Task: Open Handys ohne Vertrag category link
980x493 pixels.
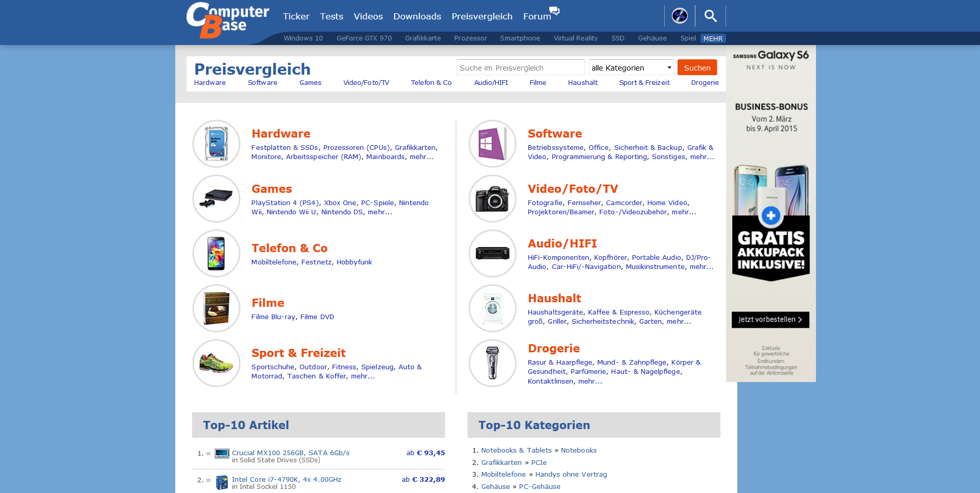Action: point(571,475)
